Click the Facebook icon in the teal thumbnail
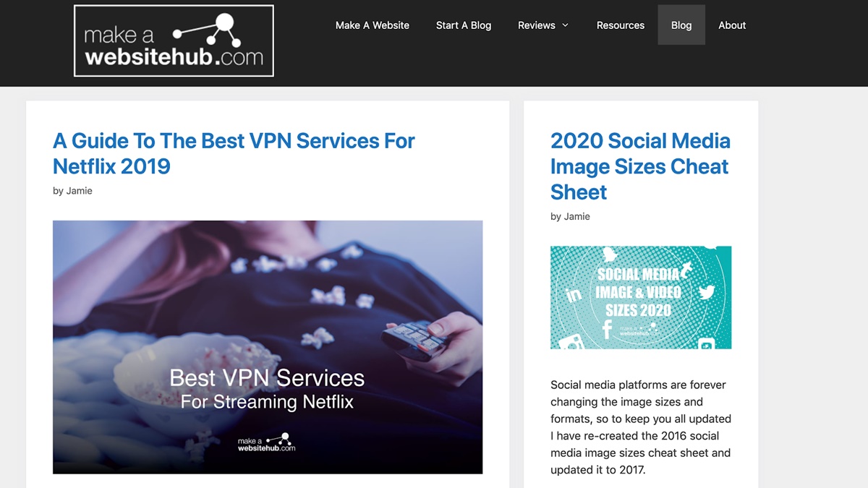Image resolution: width=868 pixels, height=488 pixels. (608, 330)
